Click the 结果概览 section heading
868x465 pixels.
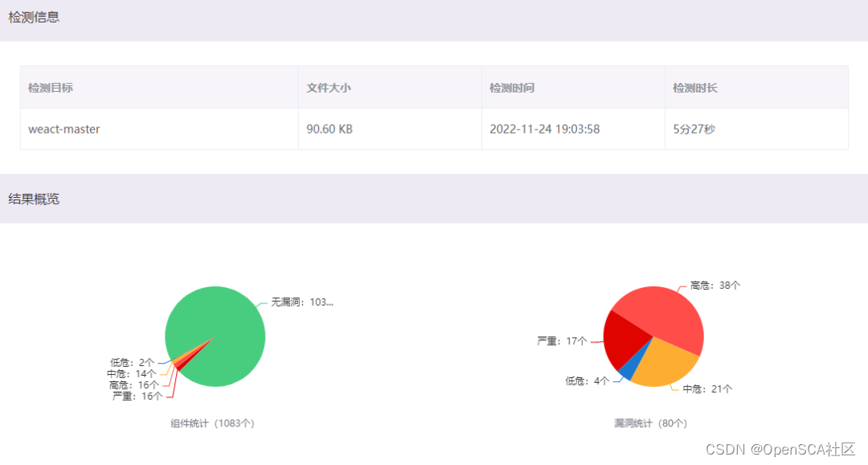[34, 199]
